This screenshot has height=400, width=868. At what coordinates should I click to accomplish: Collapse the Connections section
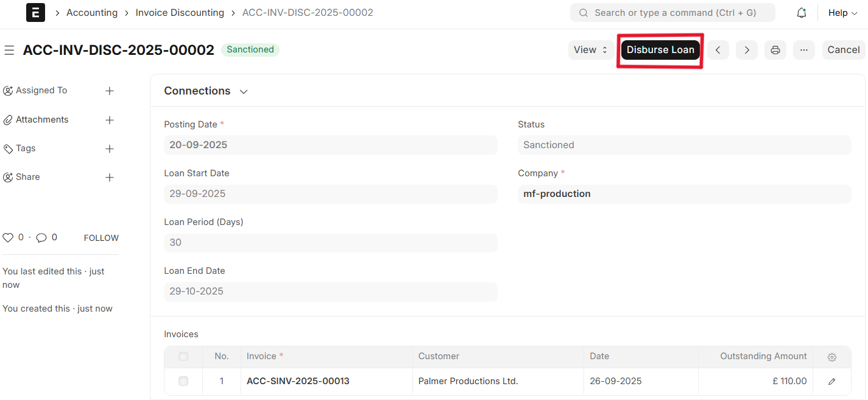click(x=243, y=91)
